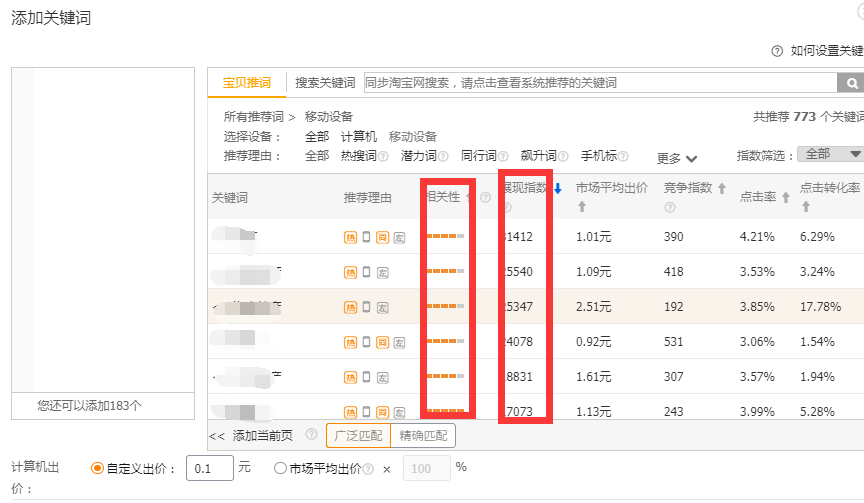Image resolution: width=864 pixels, height=503 pixels.
Task: Select 自定义出价 radio button
Action: click(97, 468)
